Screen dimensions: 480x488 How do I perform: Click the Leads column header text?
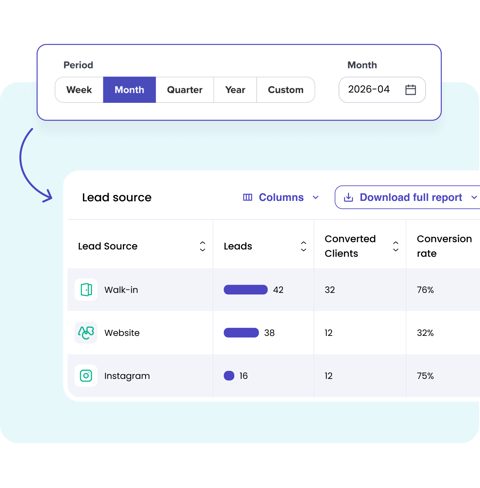[x=238, y=246]
